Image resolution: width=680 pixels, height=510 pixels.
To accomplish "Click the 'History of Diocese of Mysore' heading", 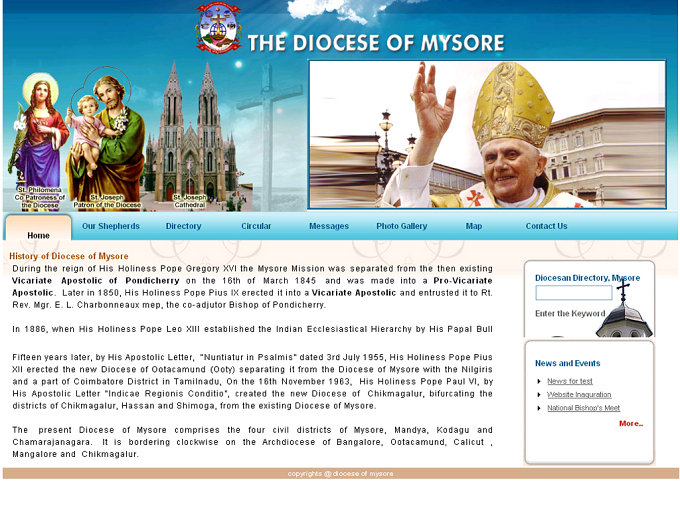I will 69,256.
